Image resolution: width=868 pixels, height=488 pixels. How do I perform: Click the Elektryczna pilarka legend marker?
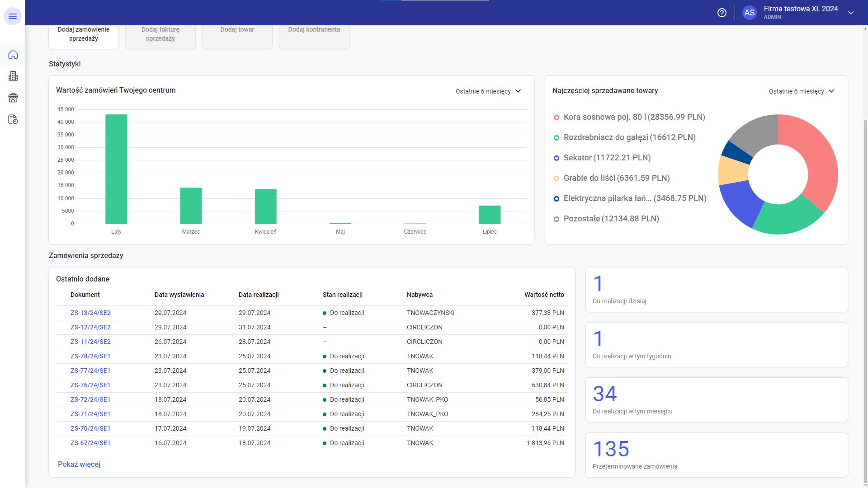[x=557, y=199]
